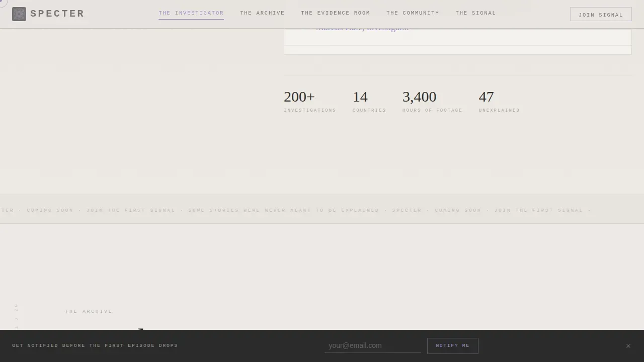Focus the your@email.com input field
This screenshot has height=362, width=644.
(x=373, y=345)
